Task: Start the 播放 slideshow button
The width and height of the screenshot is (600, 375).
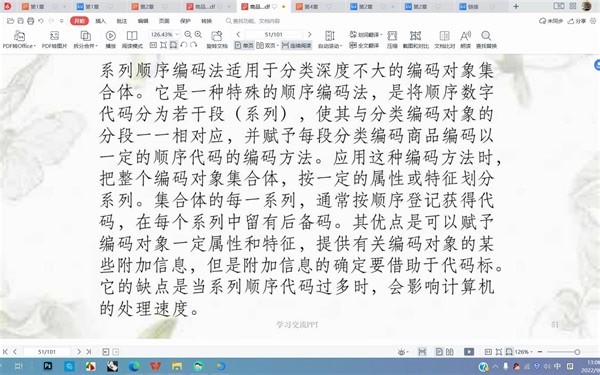Action: coord(111,39)
